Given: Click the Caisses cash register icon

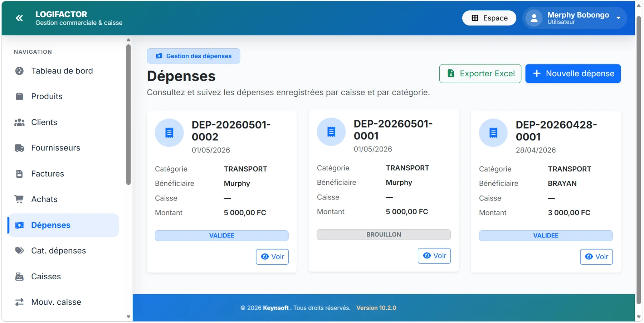Looking at the screenshot, I should [19, 276].
